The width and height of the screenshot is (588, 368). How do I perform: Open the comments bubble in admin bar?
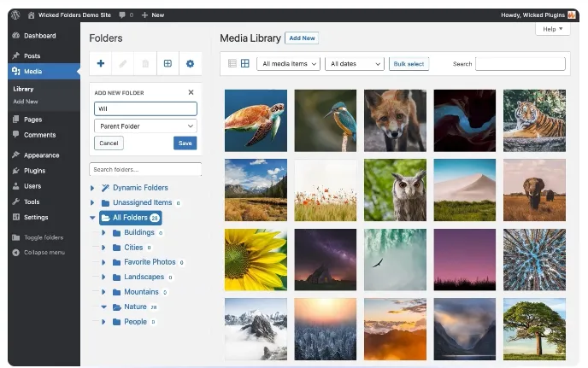coord(122,15)
